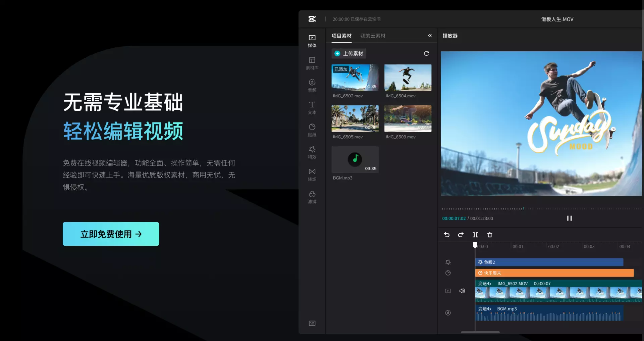
Task: Undo the last edit
Action: pyautogui.click(x=447, y=235)
